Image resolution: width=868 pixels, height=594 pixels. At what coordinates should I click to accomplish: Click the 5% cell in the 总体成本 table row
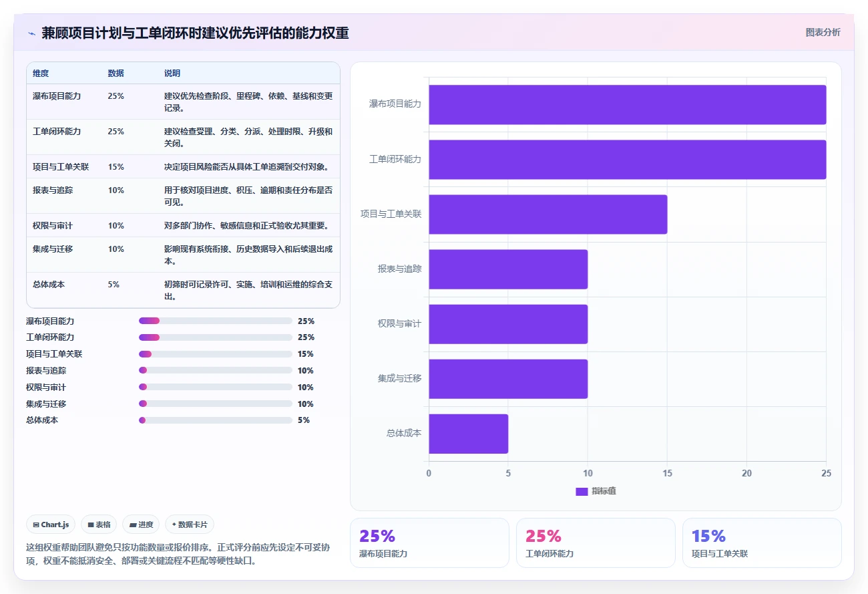tap(114, 285)
